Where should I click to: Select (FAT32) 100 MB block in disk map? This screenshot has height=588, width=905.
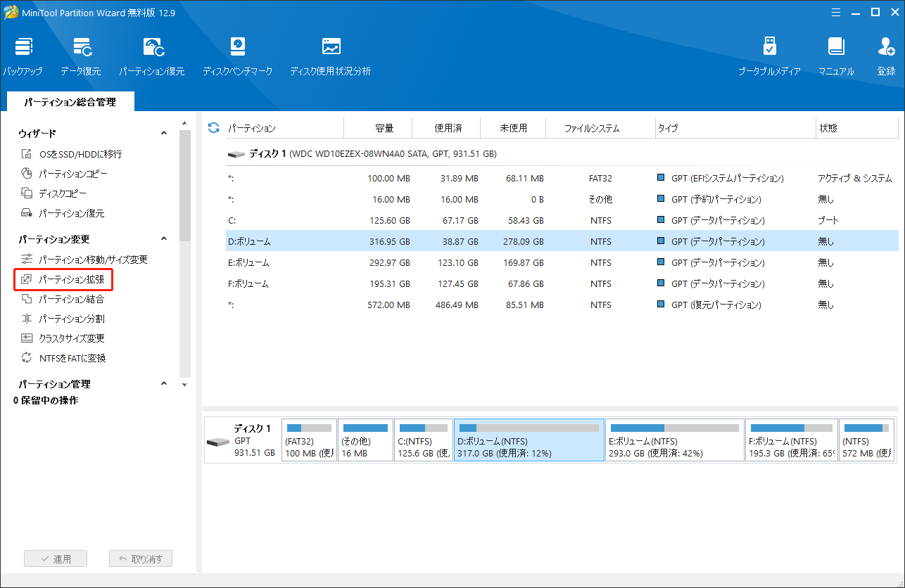click(309, 440)
